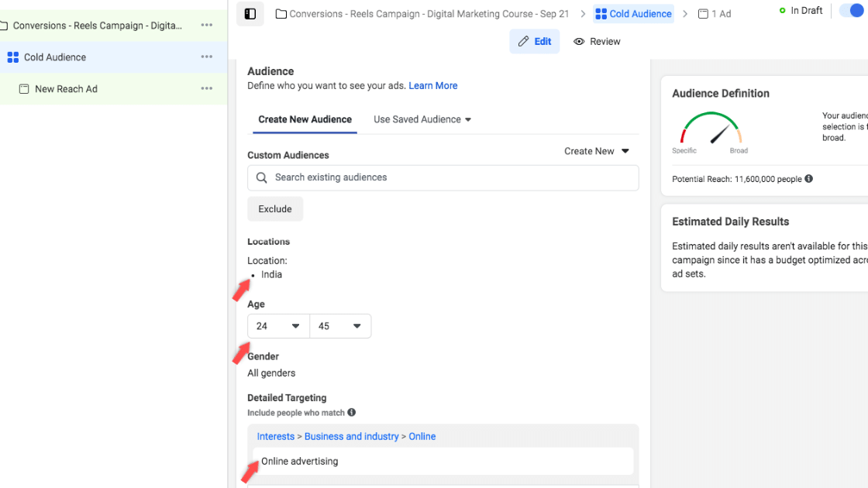The height and width of the screenshot is (488, 868).
Task: Open the ellipsis menu for New Reach Ad
Action: point(206,88)
